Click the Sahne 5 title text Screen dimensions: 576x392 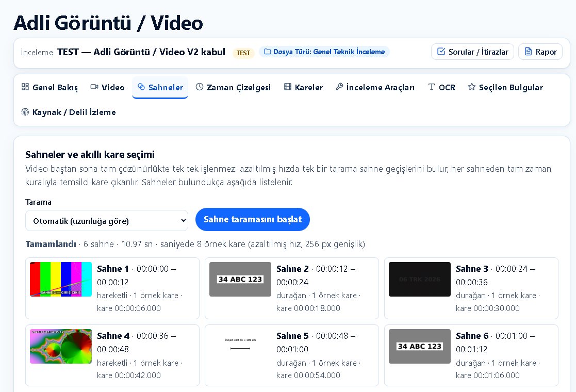tap(292, 336)
